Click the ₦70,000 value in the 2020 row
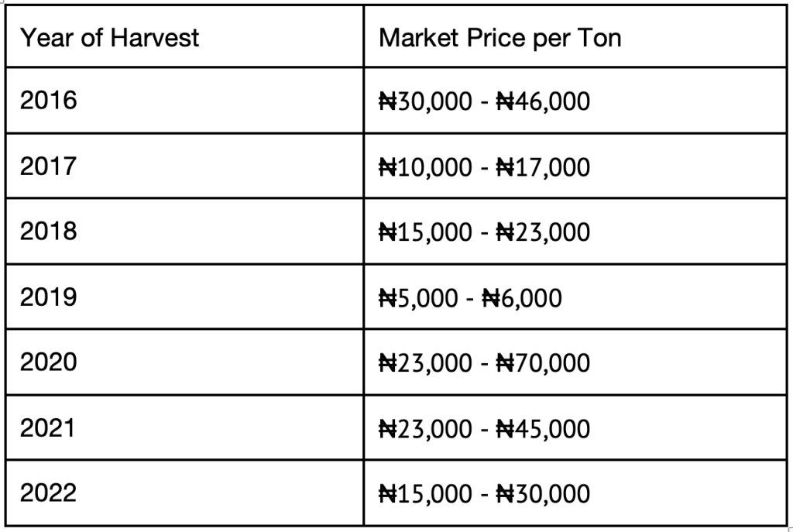793x532 pixels. point(543,362)
